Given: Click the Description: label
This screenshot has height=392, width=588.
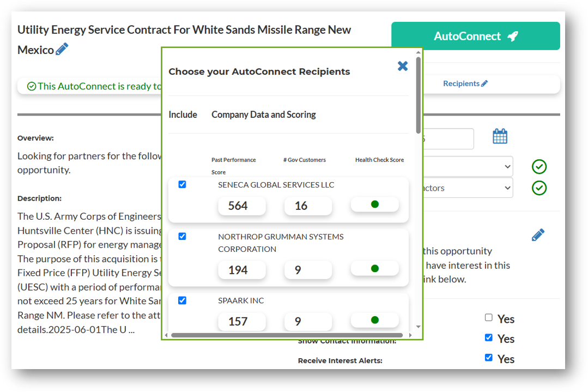Looking at the screenshot, I should pyautogui.click(x=39, y=198).
